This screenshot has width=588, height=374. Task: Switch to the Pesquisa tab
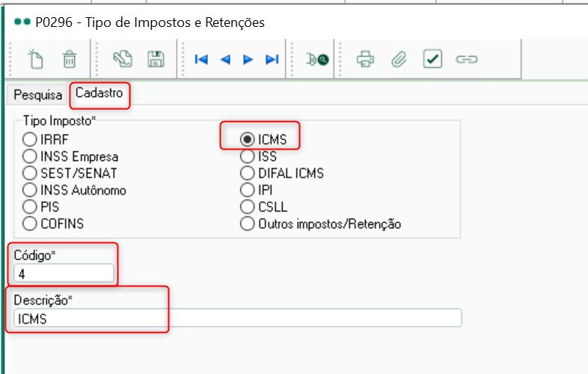[x=37, y=95]
